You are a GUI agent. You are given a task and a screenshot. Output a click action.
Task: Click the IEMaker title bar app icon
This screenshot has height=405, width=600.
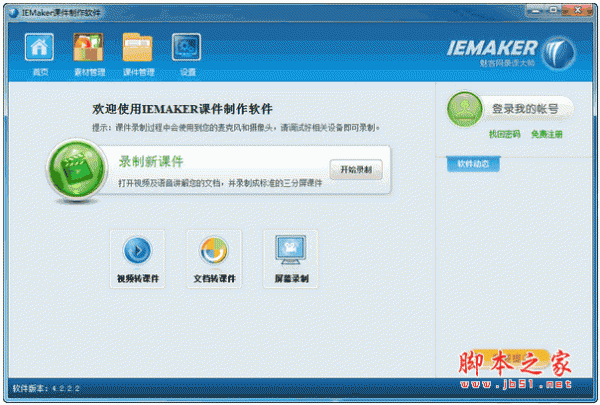(x=14, y=13)
